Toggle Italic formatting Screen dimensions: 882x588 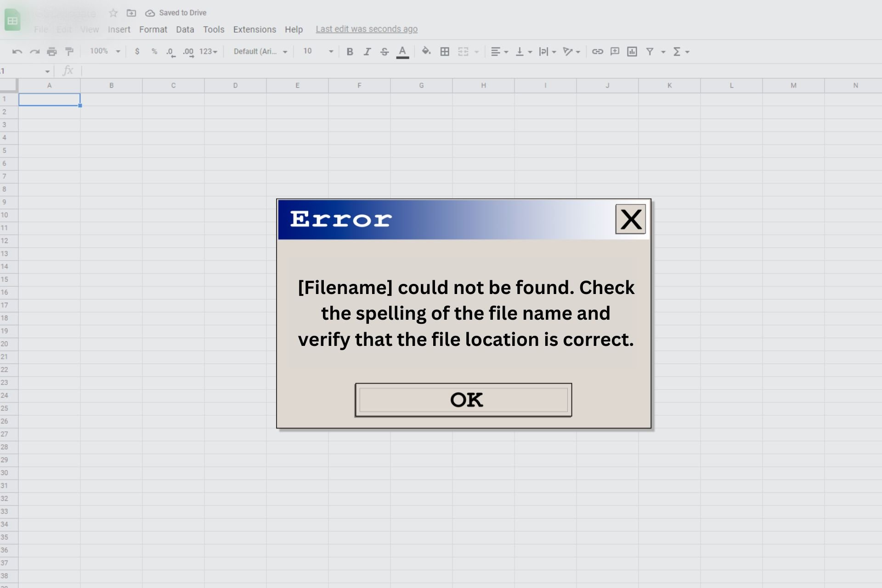pos(367,51)
